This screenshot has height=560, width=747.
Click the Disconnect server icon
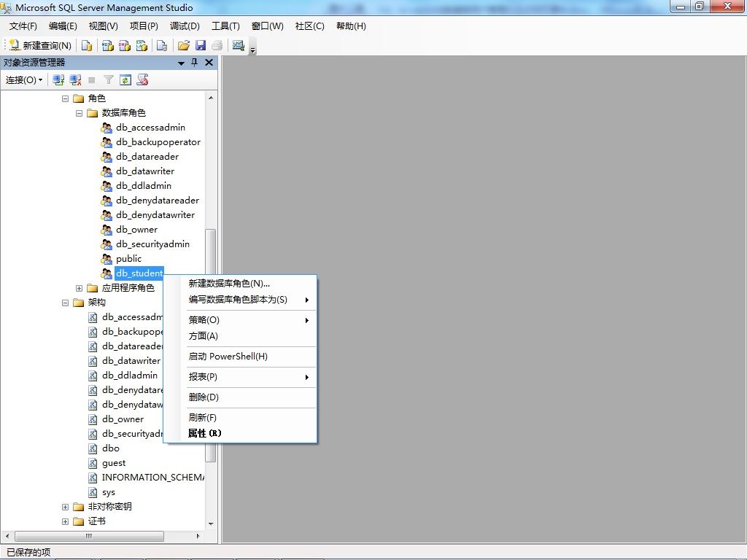click(x=75, y=80)
